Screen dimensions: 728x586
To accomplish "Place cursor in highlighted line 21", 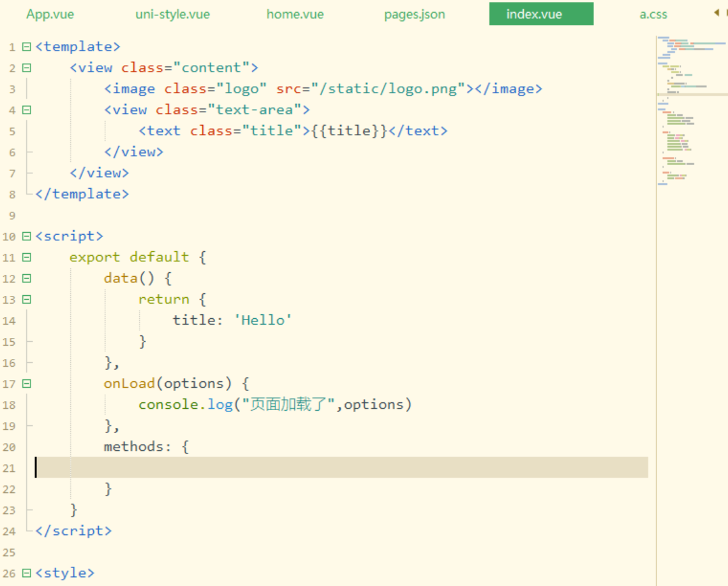I will pos(342,467).
